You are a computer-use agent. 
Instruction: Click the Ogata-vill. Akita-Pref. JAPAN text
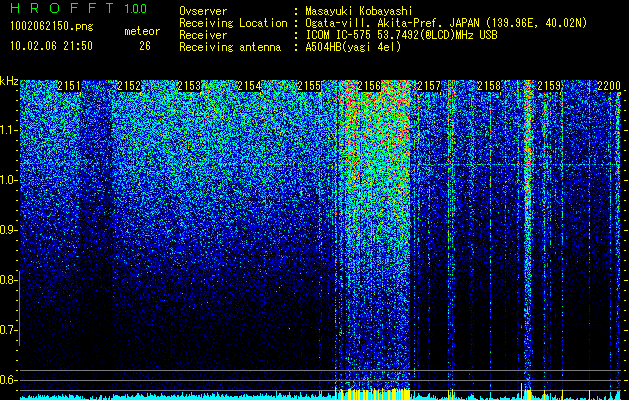click(446, 23)
